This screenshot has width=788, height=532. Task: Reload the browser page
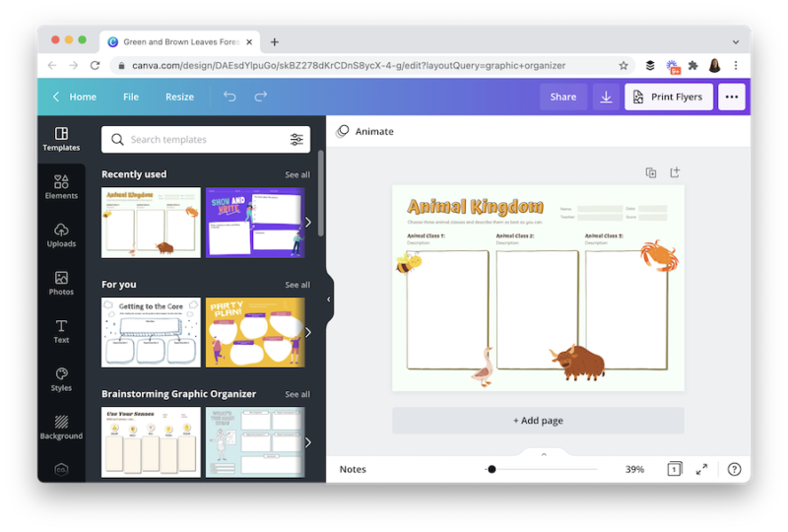click(95, 65)
